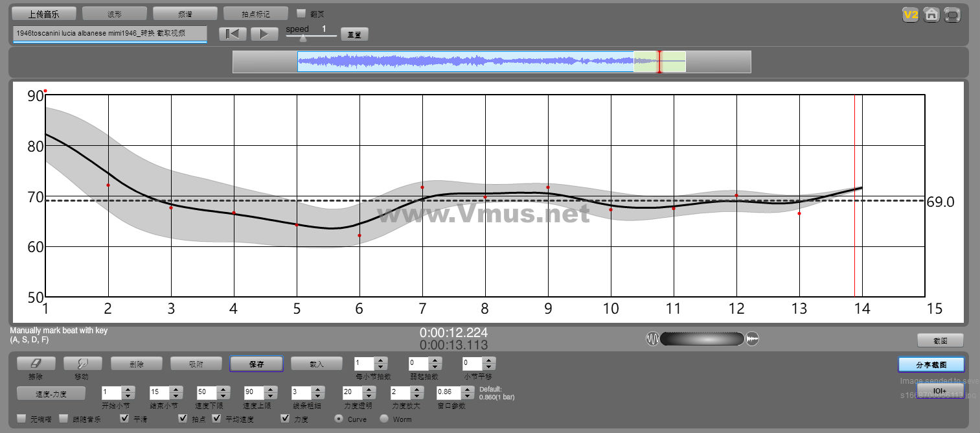Rewind to start with the skip-back button
The image size is (980, 433).
click(233, 34)
